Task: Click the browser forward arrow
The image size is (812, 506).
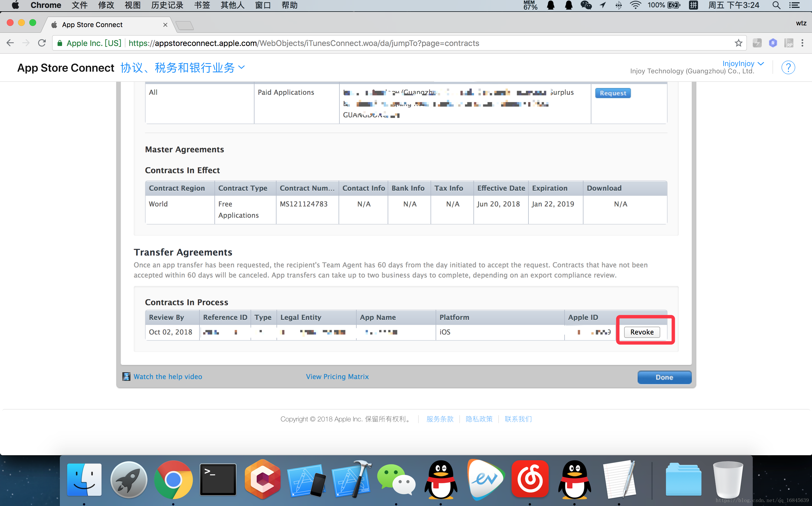Action: (x=26, y=43)
